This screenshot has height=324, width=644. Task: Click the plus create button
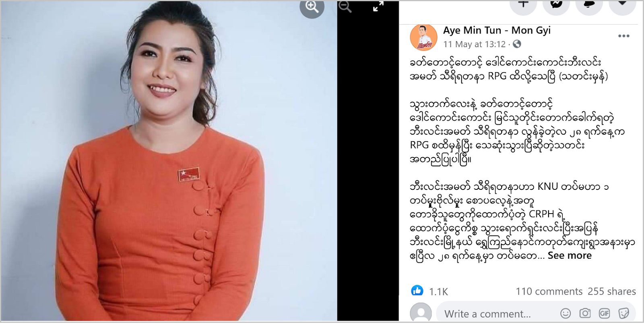[523, 5]
